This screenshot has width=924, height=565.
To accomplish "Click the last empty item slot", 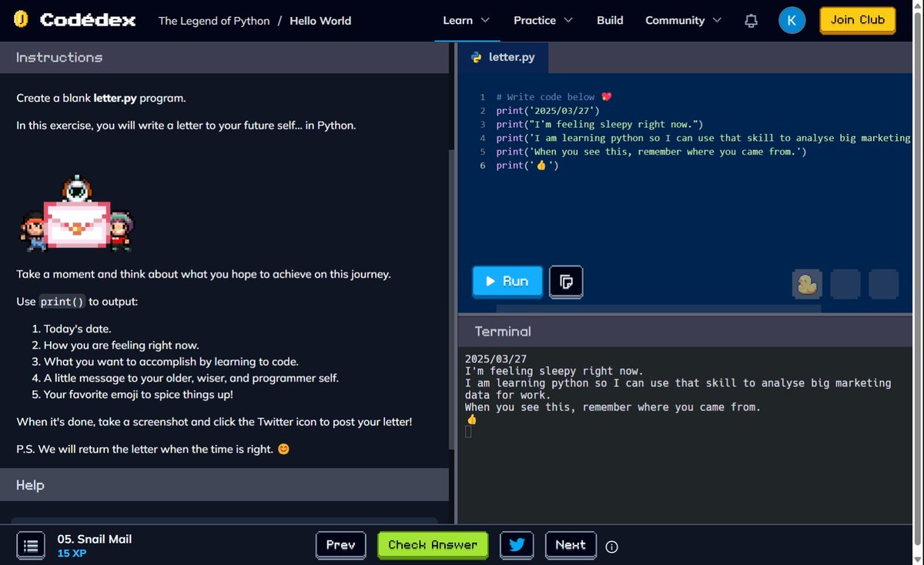I will pos(883,284).
